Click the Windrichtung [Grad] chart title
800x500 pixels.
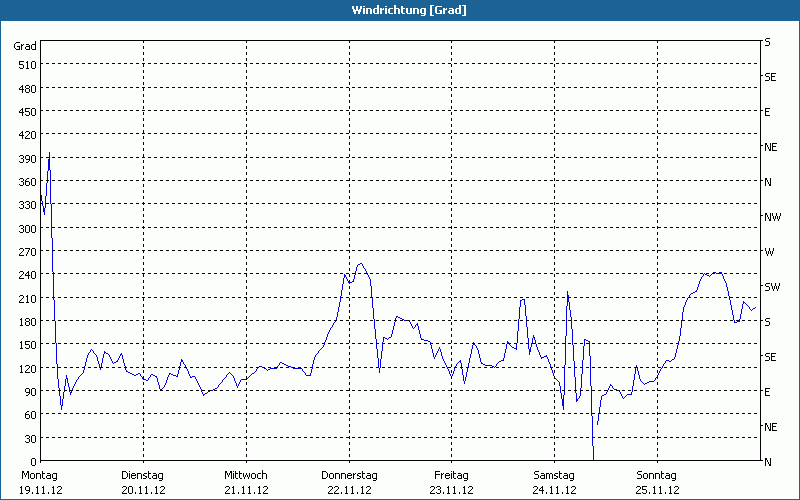coord(409,10)
